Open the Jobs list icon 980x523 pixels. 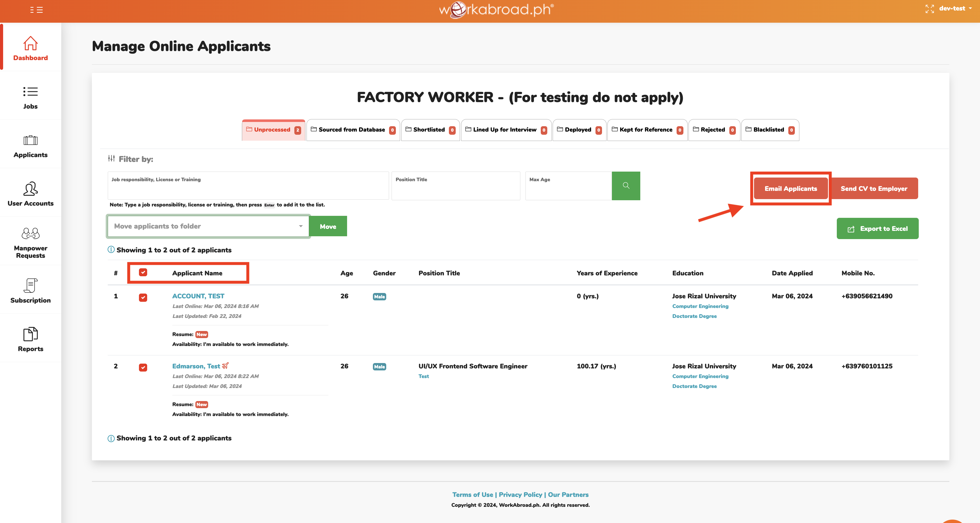(30, 92)
